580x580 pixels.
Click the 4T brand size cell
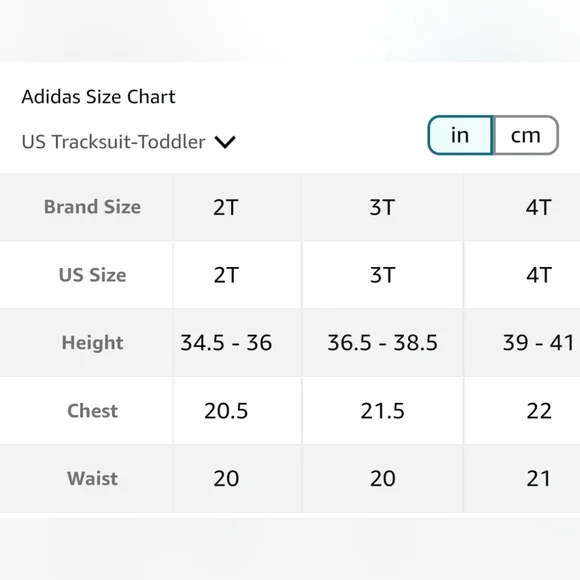click(x=522, y=207)
